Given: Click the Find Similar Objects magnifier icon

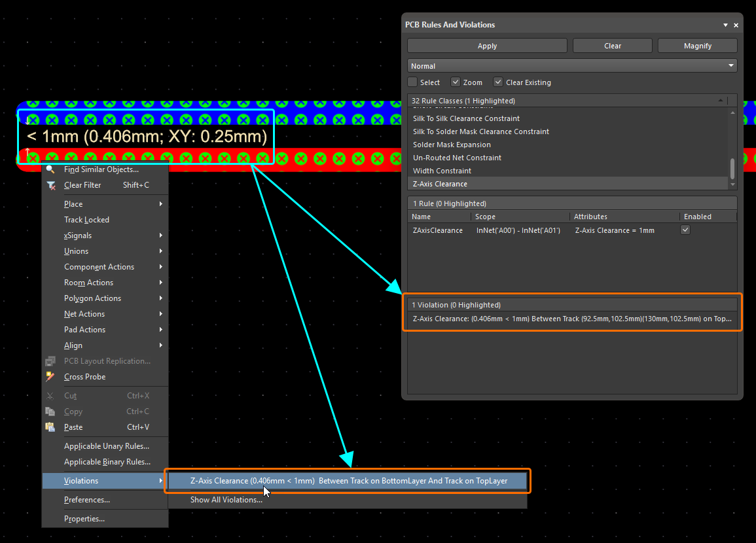Looking at the screenshot, I should 50,169.
